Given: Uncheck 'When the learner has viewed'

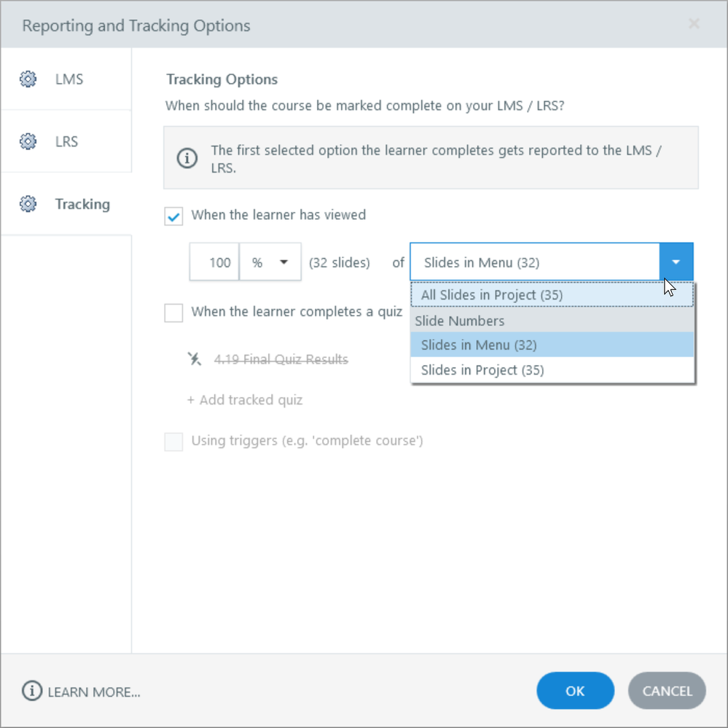Looking at the screenshot, I should [x=173, y=216].
